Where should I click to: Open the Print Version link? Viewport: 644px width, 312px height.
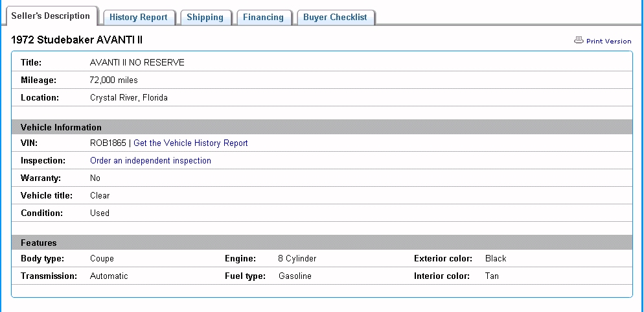(x=608, y=41)
